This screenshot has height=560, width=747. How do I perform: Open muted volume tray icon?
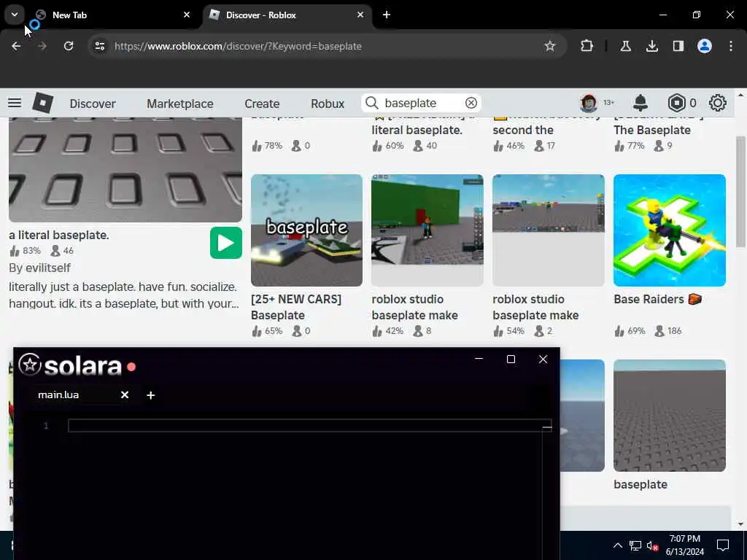[x=652, y=545]
